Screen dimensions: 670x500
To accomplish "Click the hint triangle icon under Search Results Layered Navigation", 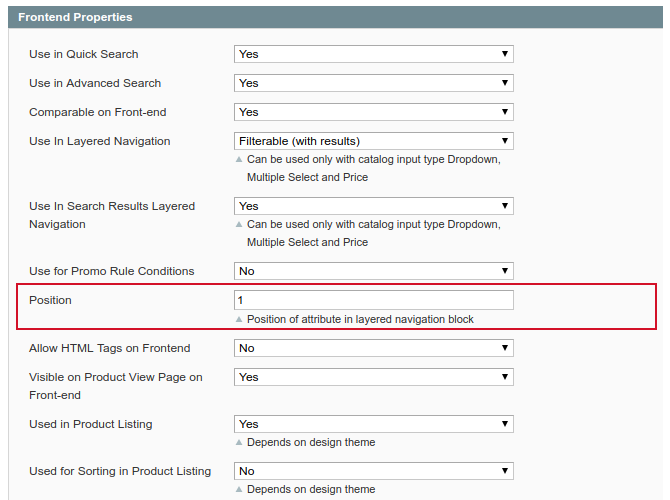I will (239, 225).
